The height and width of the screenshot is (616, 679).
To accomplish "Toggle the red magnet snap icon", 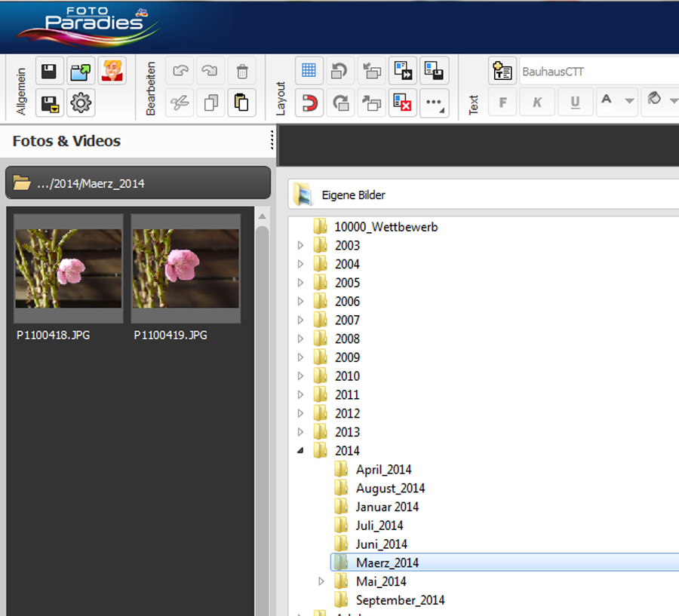I will (x=308, y=103).
